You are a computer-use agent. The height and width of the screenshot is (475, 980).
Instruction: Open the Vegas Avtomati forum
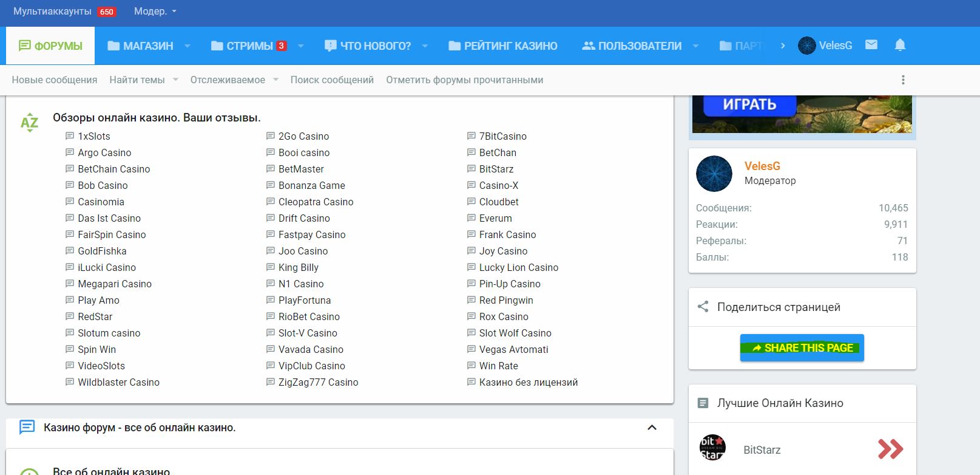514,349
